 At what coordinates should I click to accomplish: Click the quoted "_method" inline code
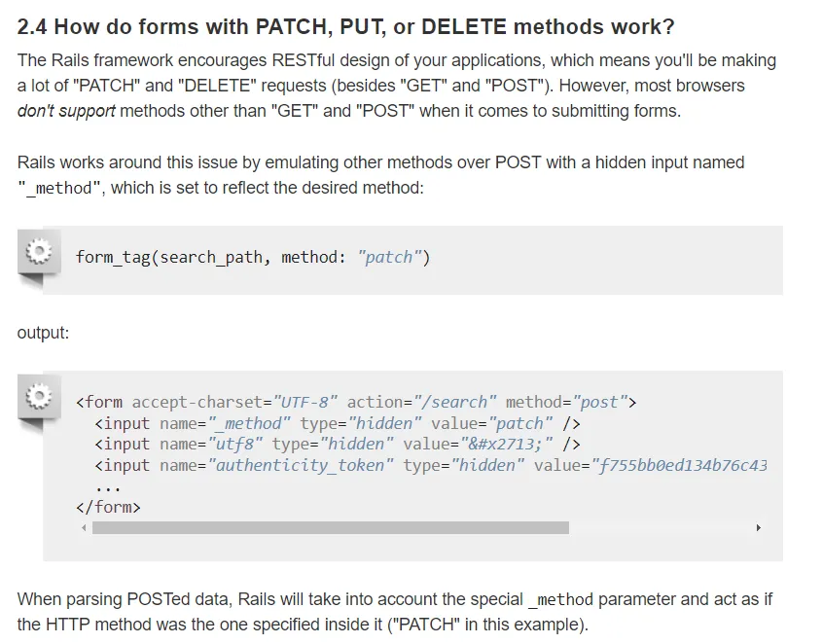pyautogui.click(x=59, y=188)
